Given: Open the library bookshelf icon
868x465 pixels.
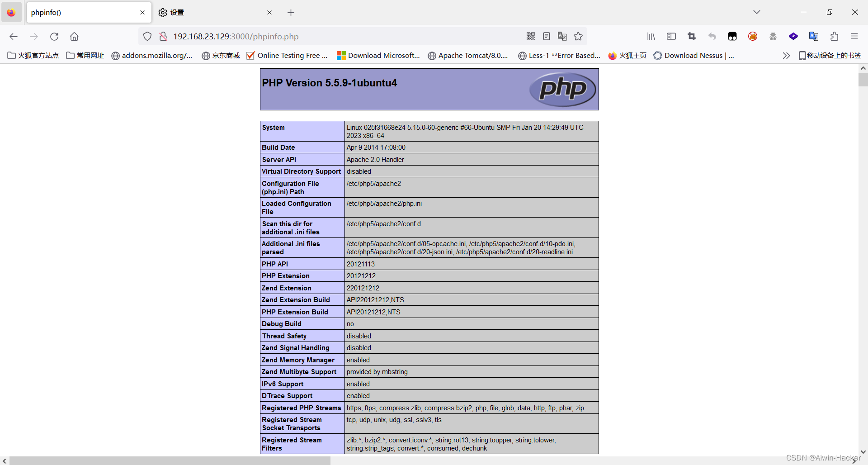Looking at the screenshot, I should tap(651, 37).
